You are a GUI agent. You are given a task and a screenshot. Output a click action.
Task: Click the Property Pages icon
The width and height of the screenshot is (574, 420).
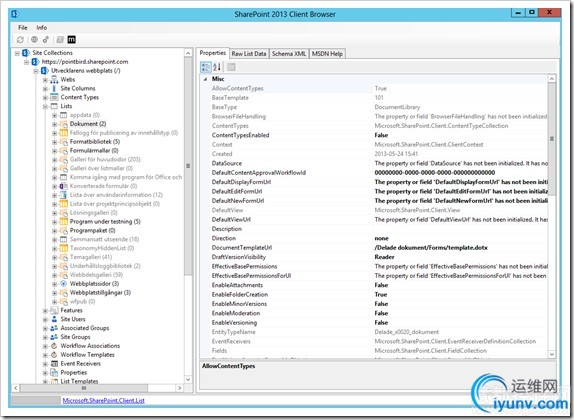point(231,67)
